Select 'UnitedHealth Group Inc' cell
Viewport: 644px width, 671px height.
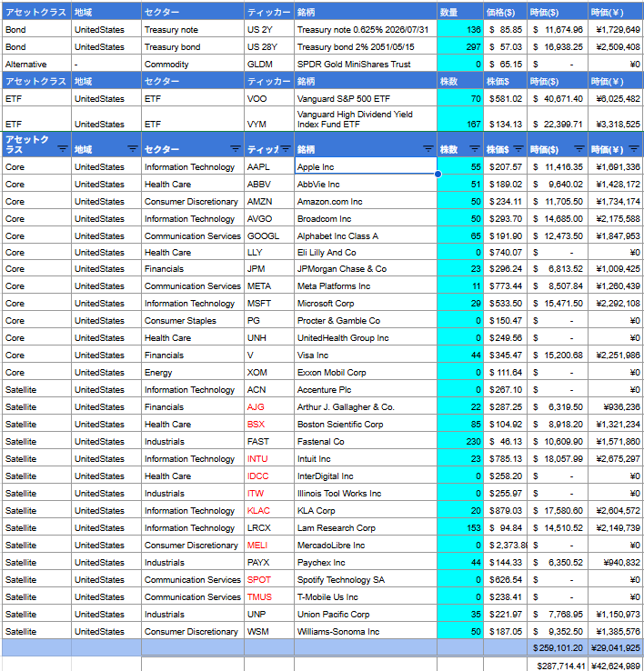(366, 337)
